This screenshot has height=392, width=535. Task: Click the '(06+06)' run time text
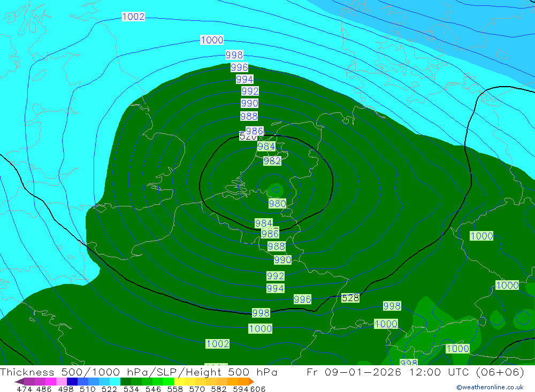[x=500, y=372]
